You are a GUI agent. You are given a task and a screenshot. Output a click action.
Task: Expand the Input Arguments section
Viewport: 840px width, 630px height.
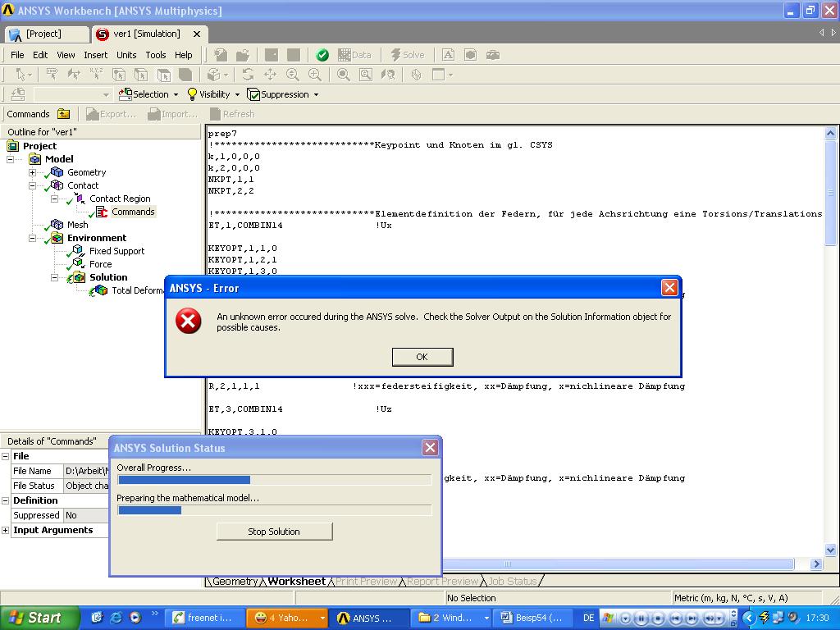tap(6, 531)
